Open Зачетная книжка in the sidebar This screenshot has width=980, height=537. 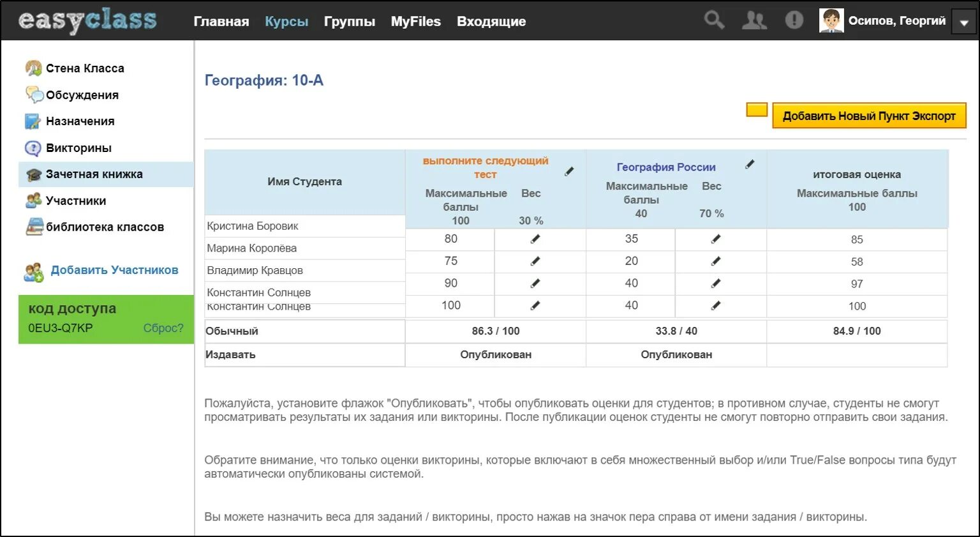[x=89, y=174]
